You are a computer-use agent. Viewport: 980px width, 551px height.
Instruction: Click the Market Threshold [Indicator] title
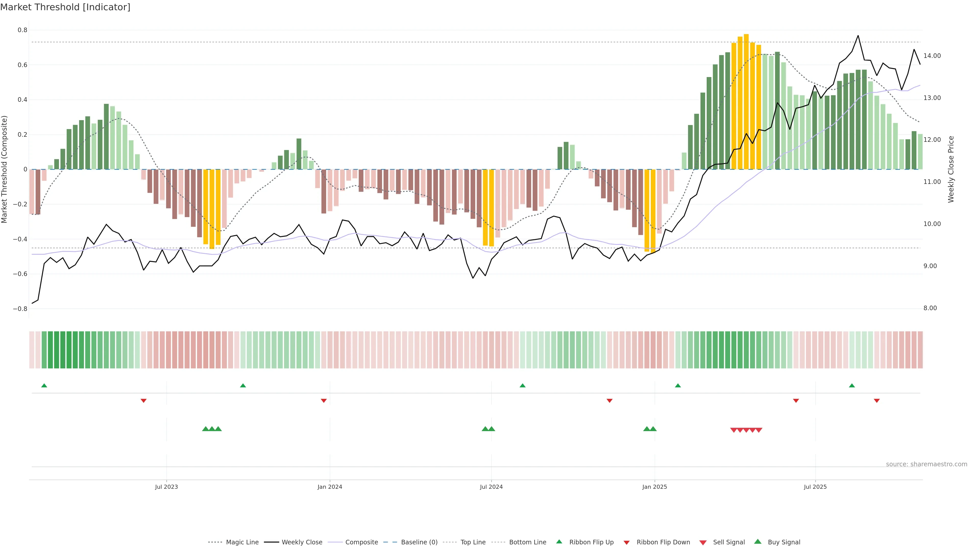coord(65,7)
